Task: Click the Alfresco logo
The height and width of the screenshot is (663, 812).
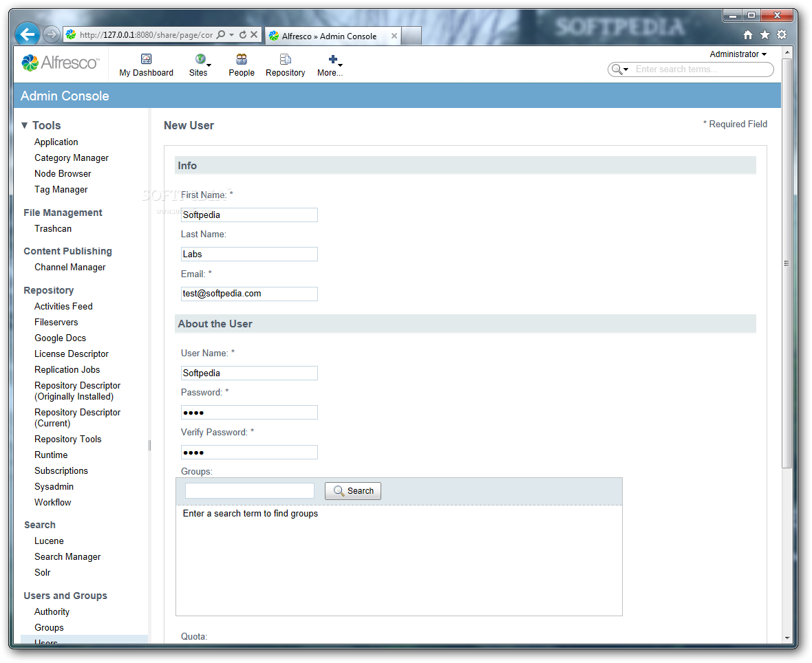Action: [60, 63]
